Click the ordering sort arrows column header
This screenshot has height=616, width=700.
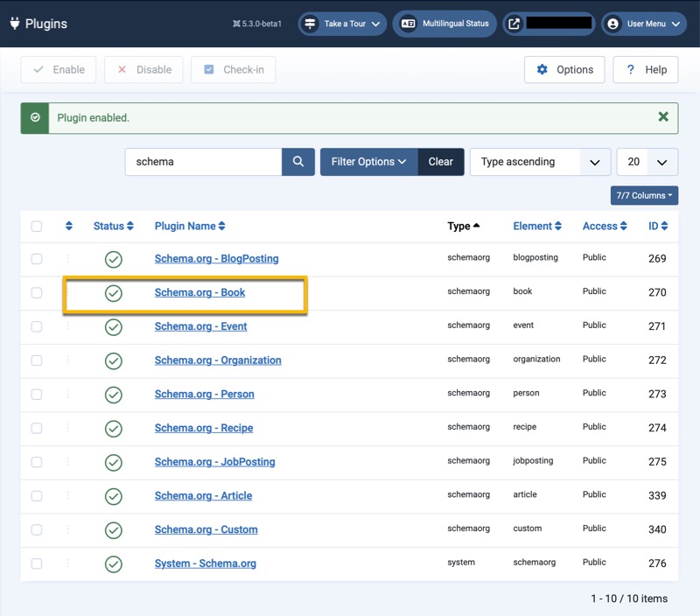pyautogui.click(x=69, y=227)
